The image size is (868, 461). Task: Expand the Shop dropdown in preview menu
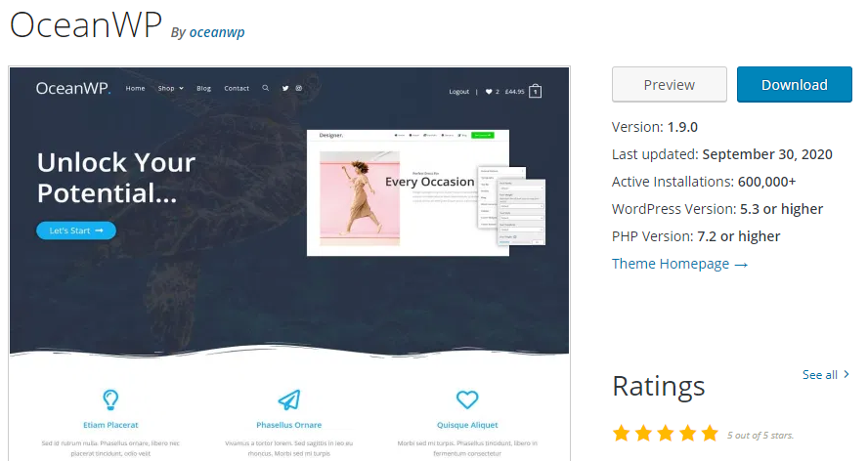pos(170,89)
